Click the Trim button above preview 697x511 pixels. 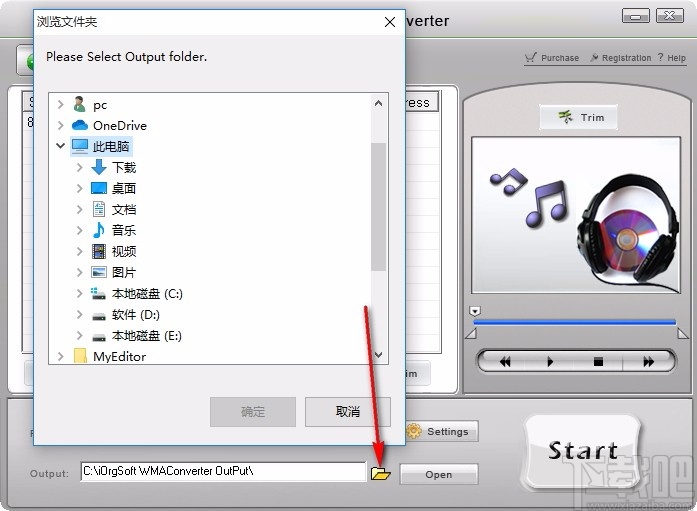(x=578, y=117)
